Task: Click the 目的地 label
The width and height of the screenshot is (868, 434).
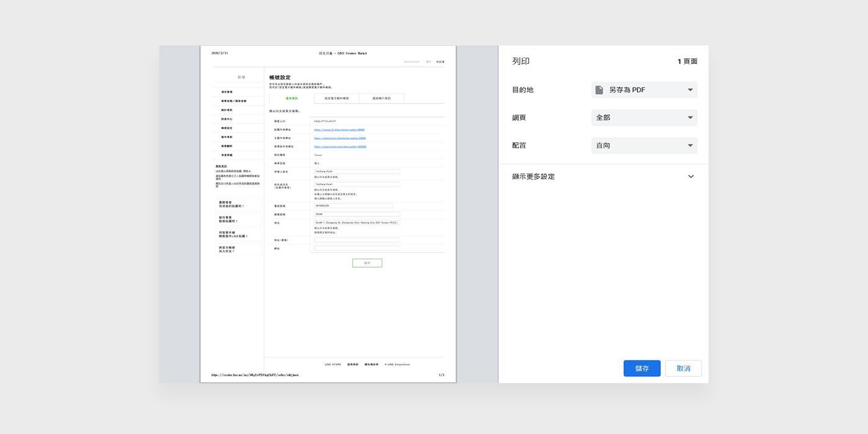Action: 523,90
